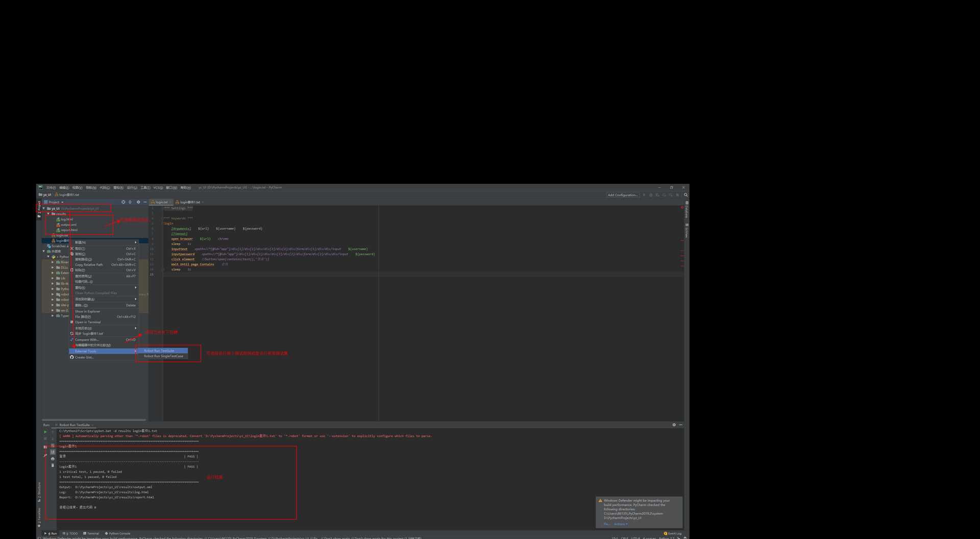The image size is (980, 539).
Task: Open the Structure side tool window
Action: (39, 492)
